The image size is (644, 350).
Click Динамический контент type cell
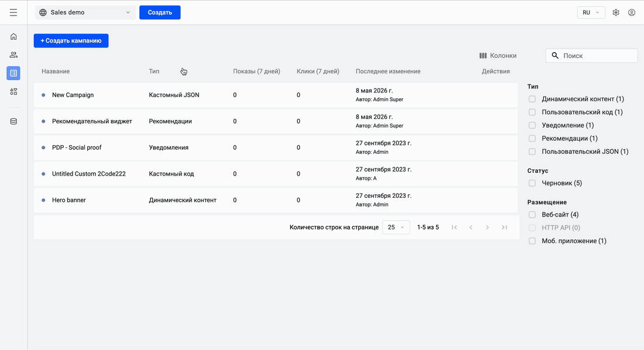pos(183,200)
